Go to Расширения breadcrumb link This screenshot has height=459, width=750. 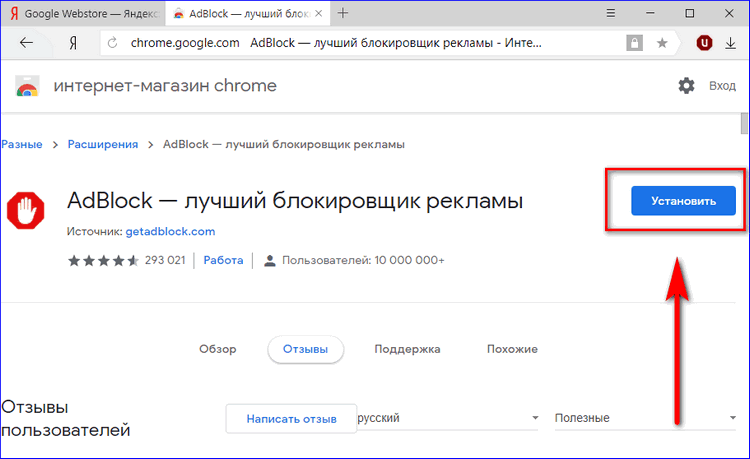point(103,144)
